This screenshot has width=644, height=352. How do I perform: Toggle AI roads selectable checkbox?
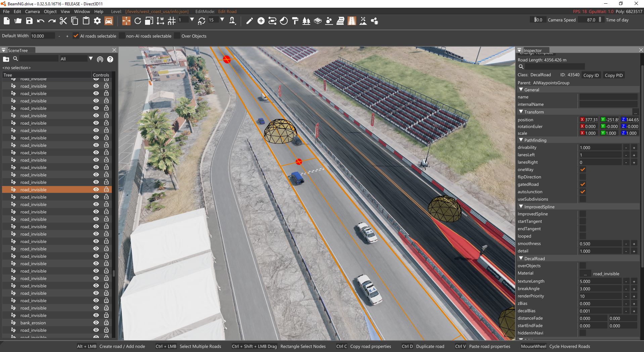point(76,36)
